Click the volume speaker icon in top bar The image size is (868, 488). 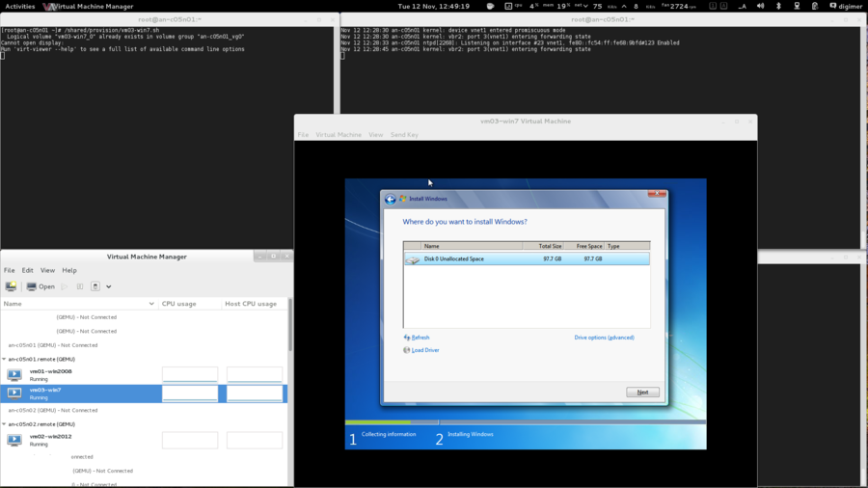coord(761,6)
